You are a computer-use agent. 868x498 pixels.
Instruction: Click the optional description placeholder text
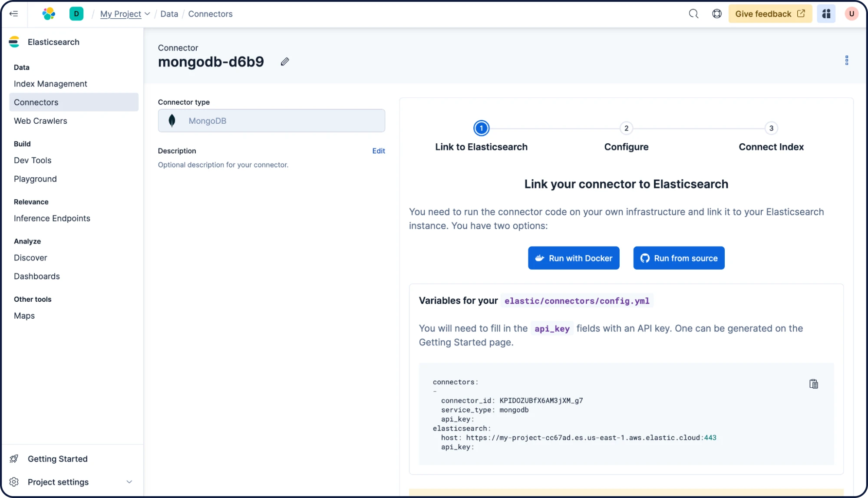(x=223, y=165)
